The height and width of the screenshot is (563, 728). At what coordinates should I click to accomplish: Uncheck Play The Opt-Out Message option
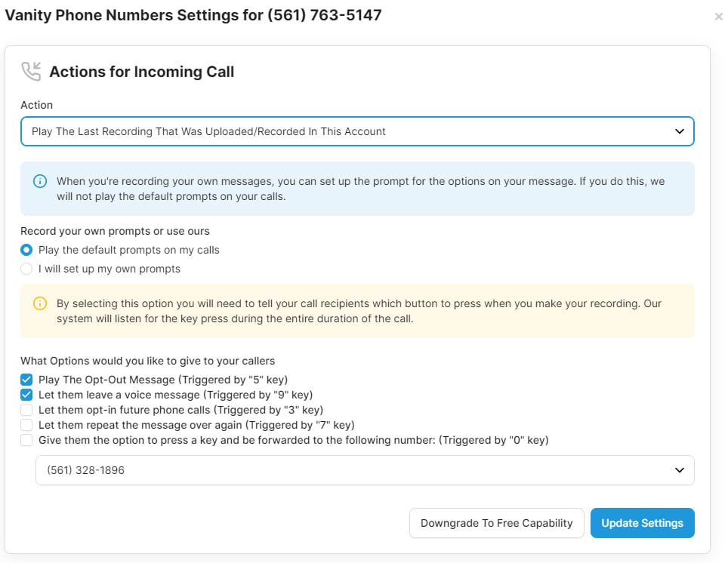tap(27, 380)
